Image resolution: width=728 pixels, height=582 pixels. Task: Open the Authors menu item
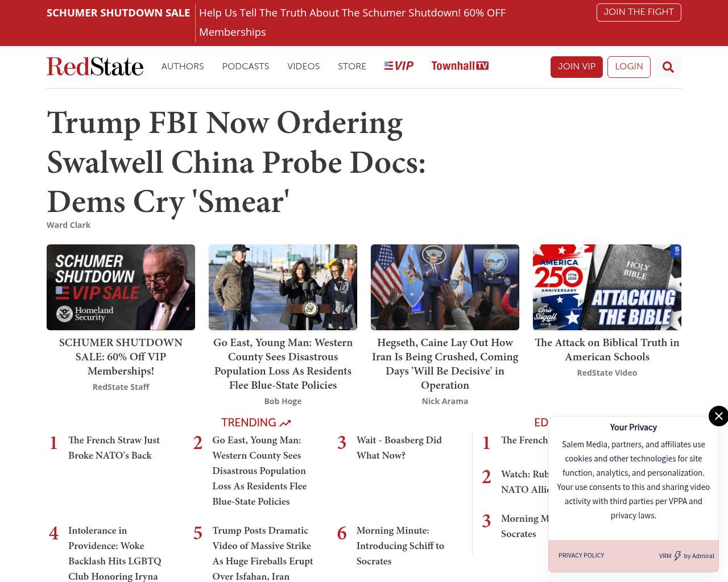click(183, 66)
